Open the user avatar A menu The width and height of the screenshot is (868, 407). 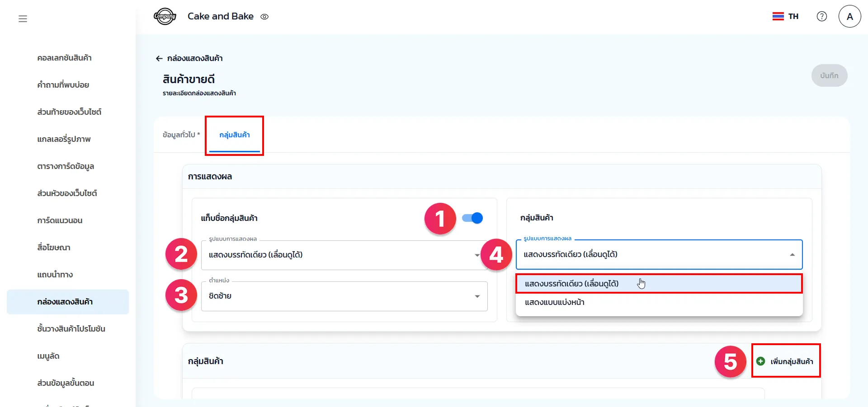coord(849,17)
